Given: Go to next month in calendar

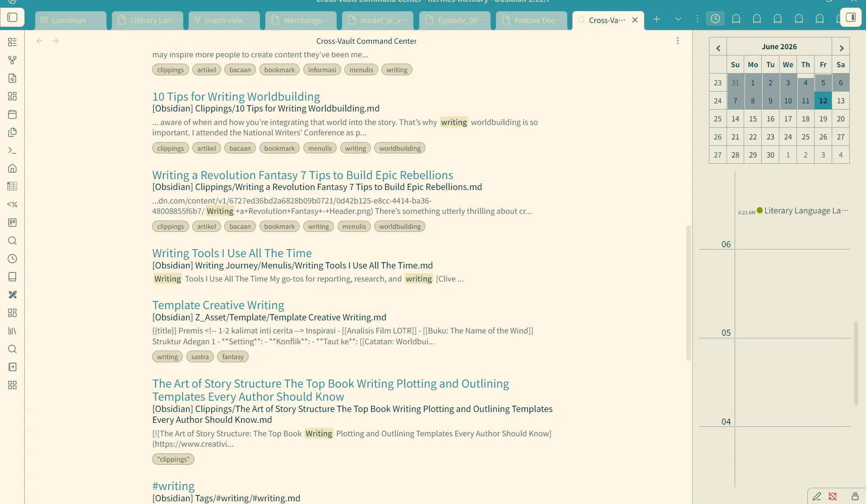Looking at the screenshot, I should point(841,48).
